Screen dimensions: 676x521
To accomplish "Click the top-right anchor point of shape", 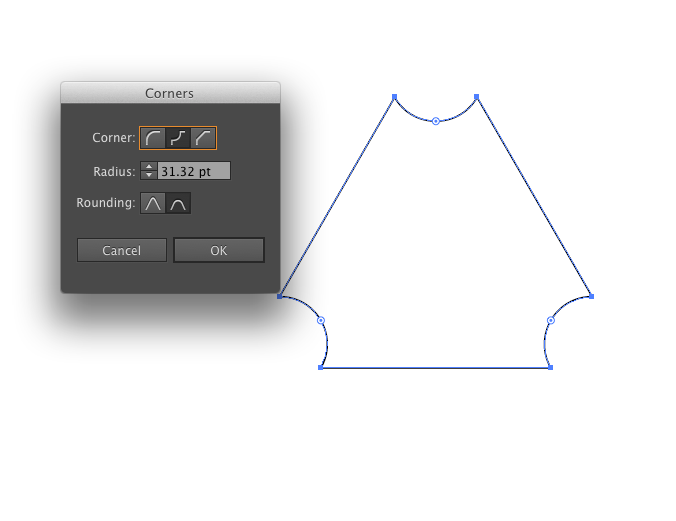I will pos(476,97).
